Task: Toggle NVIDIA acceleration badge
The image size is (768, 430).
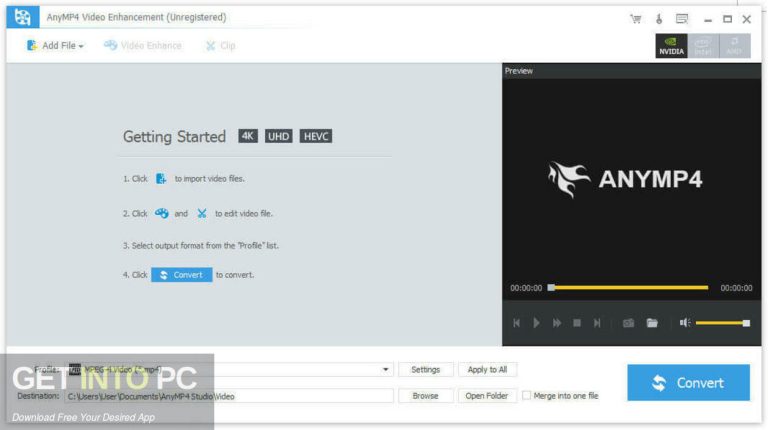Action: tap(672, 46)
